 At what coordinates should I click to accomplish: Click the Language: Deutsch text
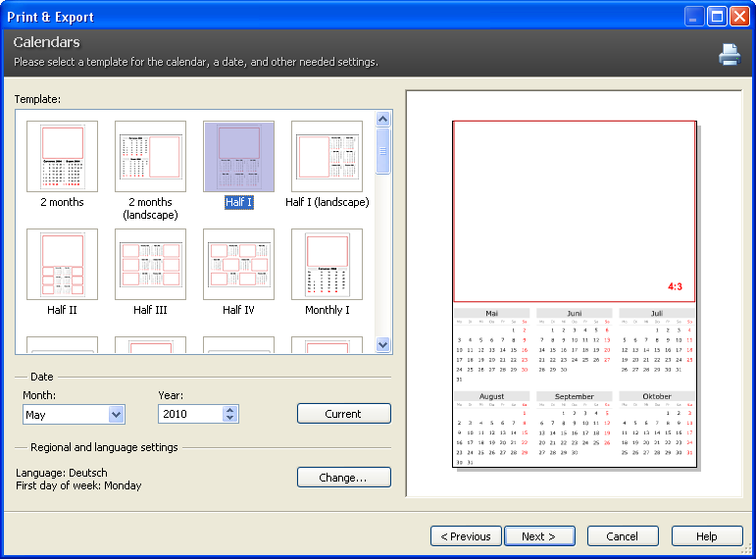click(62, 473)
